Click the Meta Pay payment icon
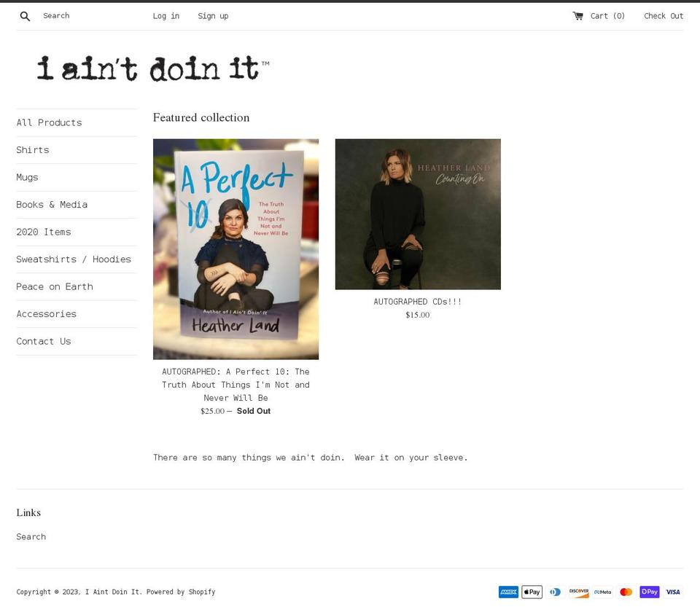 602,592
